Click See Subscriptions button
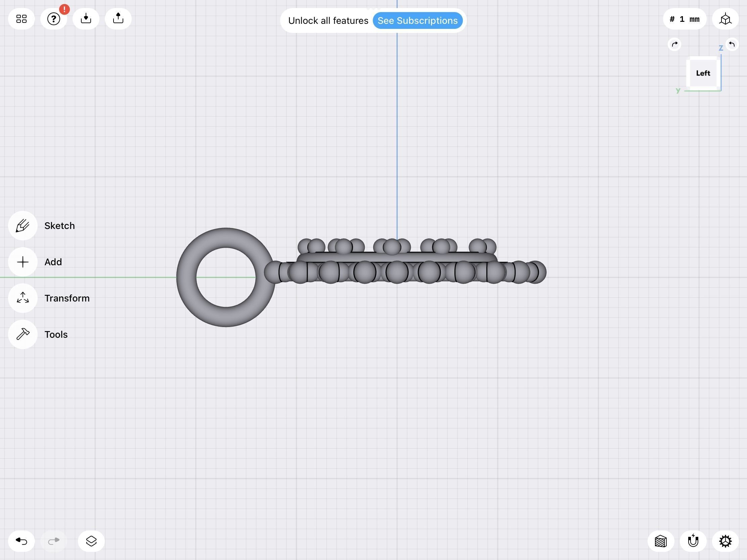Image resolution: width=747 pixels, height=560 pixels. 418,20
